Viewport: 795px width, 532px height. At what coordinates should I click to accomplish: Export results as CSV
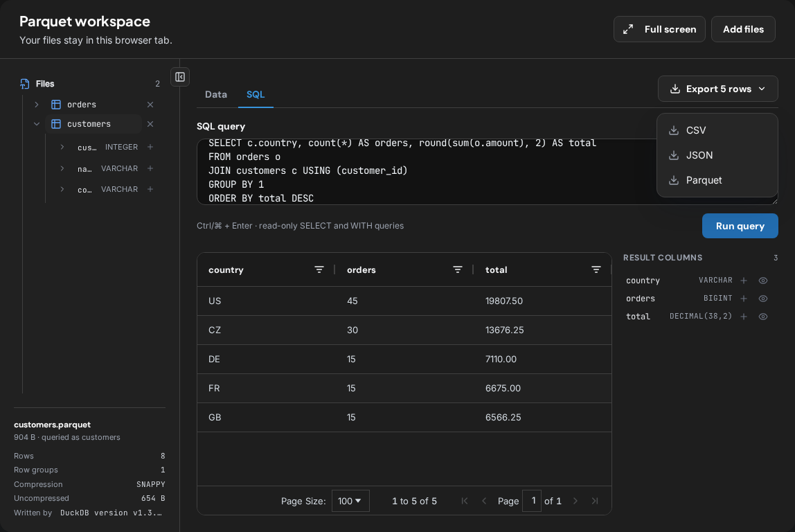coord(717,130)
